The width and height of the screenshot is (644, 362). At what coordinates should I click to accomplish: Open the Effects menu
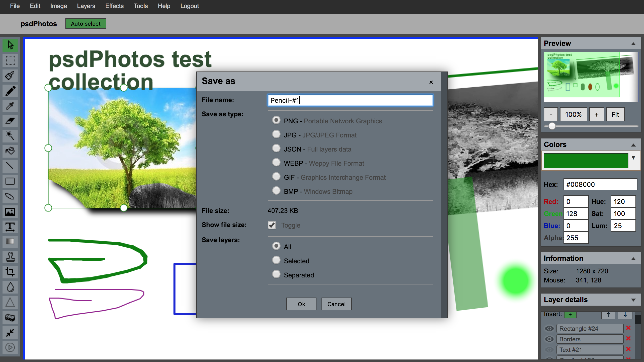coord(114,6)
